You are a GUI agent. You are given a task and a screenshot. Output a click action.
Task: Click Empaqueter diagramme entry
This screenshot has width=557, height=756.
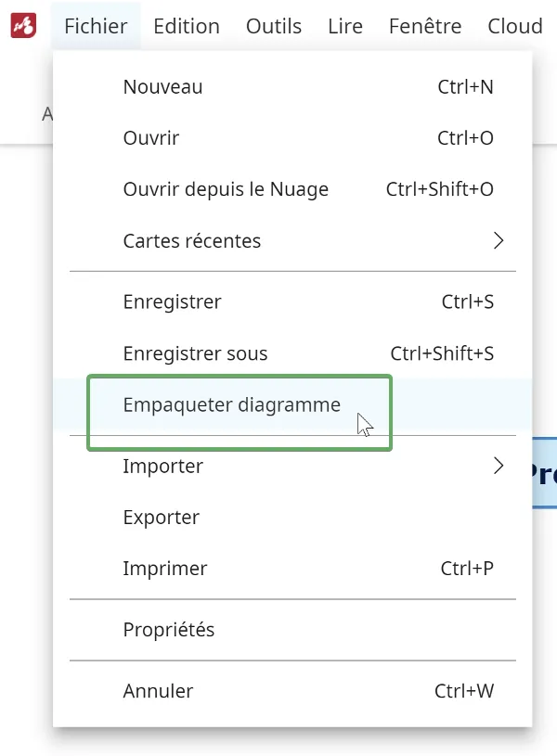[x=231, y=405]
